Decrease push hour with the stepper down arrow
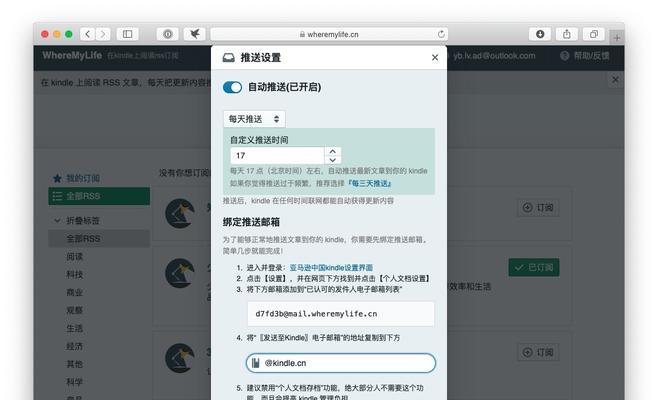The width and height of the screenshot is (658, 400). pos(333,160)
